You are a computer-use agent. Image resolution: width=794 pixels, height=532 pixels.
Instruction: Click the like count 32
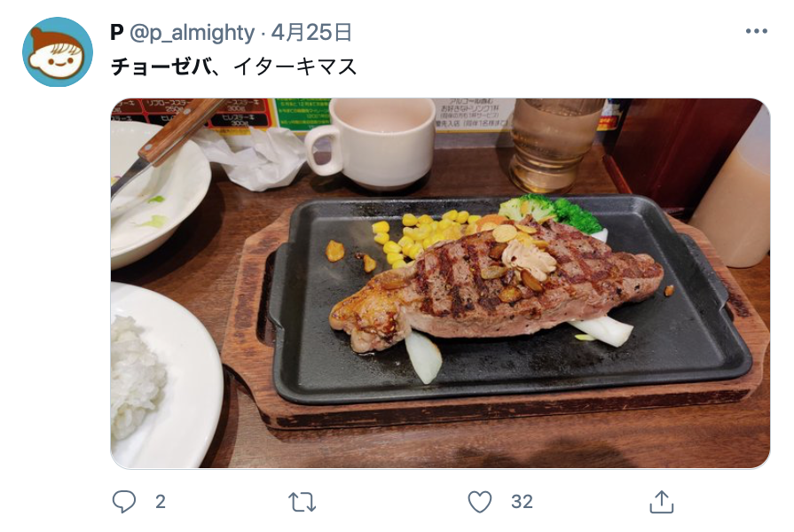click(x=522, y=502)
